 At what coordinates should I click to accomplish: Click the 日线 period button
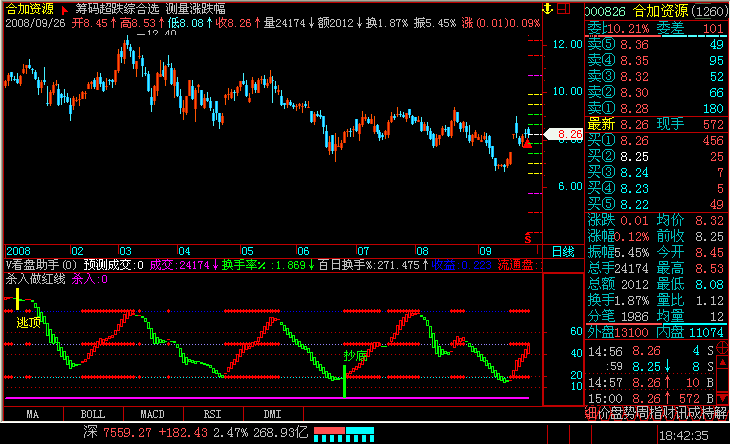(x=563, y=252)
